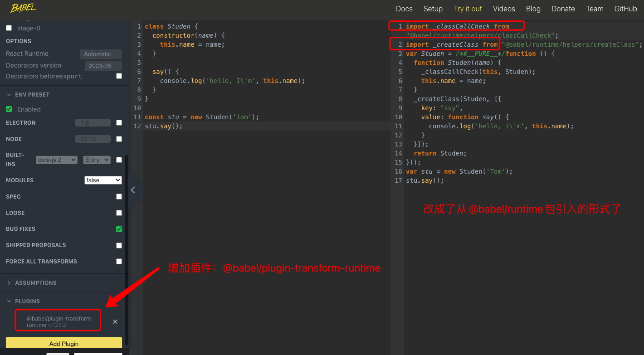This screenshot has width=644, height=355.
Task: Click 'return Studen;' in the output
Action: point(440,153)
